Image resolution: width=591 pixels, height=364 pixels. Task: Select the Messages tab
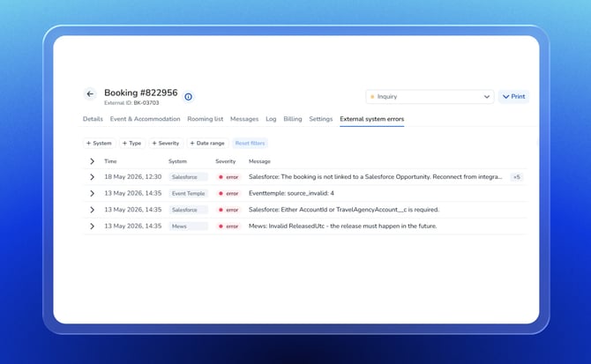(x=244, y=119)
